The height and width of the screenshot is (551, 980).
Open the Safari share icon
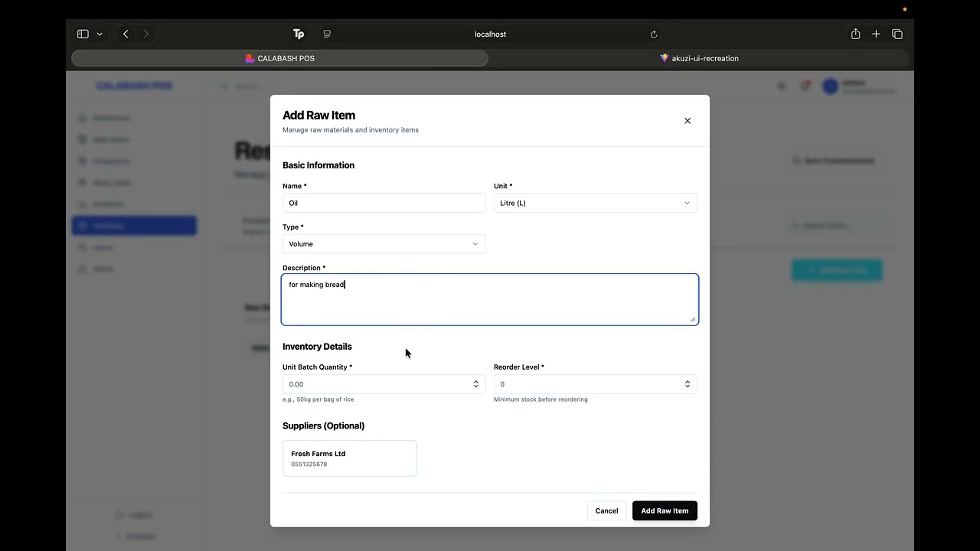click(855, 34)
